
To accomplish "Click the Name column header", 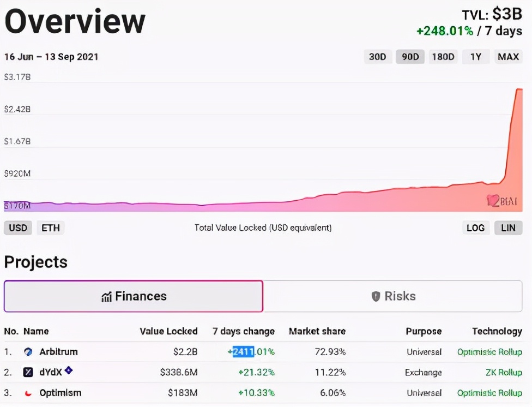I will [x=36, y=331].
